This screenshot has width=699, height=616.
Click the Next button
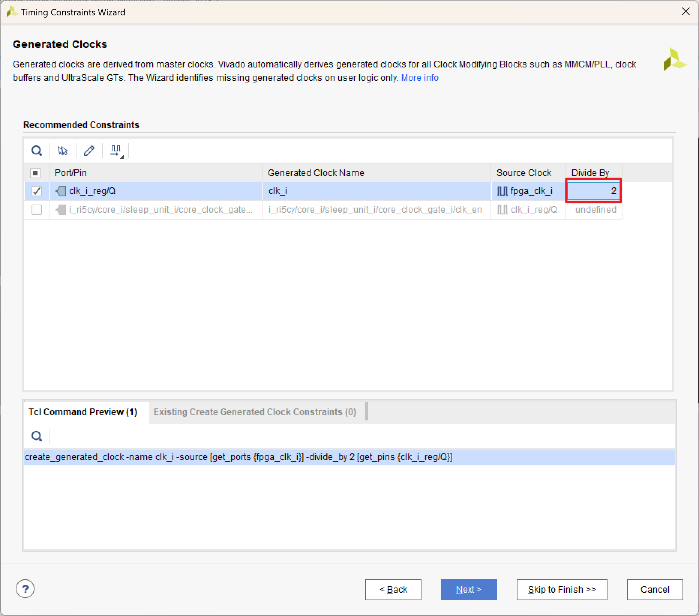(x=469, y=589)
